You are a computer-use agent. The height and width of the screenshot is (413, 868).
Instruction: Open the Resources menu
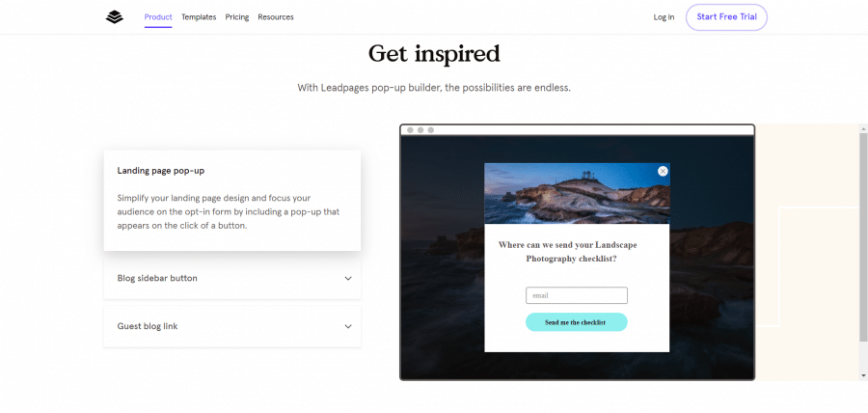pos(276,17)
